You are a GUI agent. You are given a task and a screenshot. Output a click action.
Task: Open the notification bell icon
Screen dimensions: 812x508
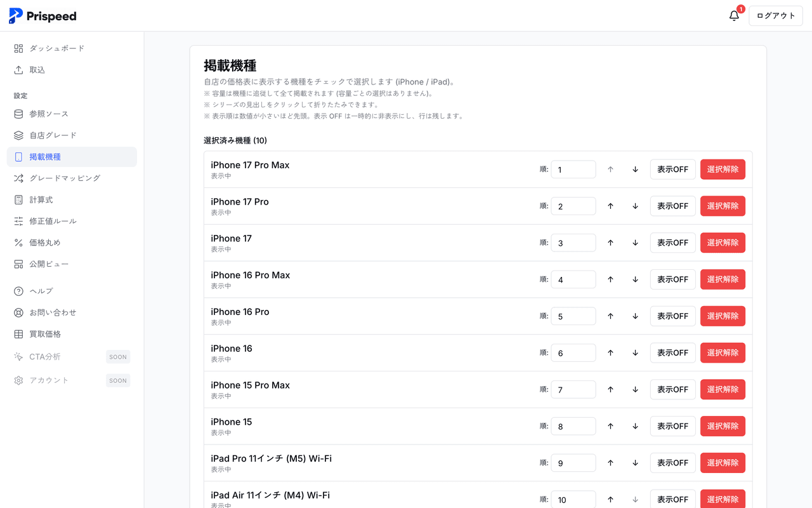click(x=734, y=16)
